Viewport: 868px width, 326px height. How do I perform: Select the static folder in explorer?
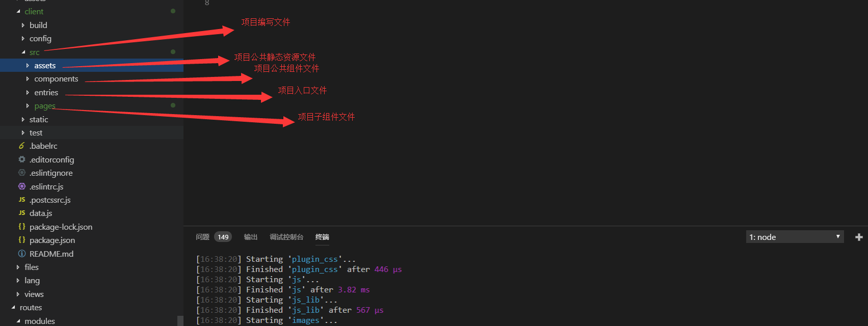pos(39,119)
